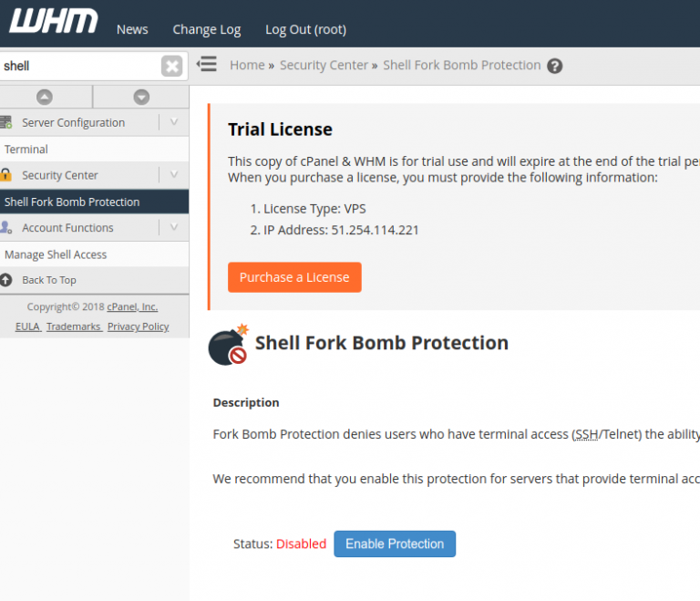Focus the sidebar search field
The image size is (700, 601).
coord(79,66)
